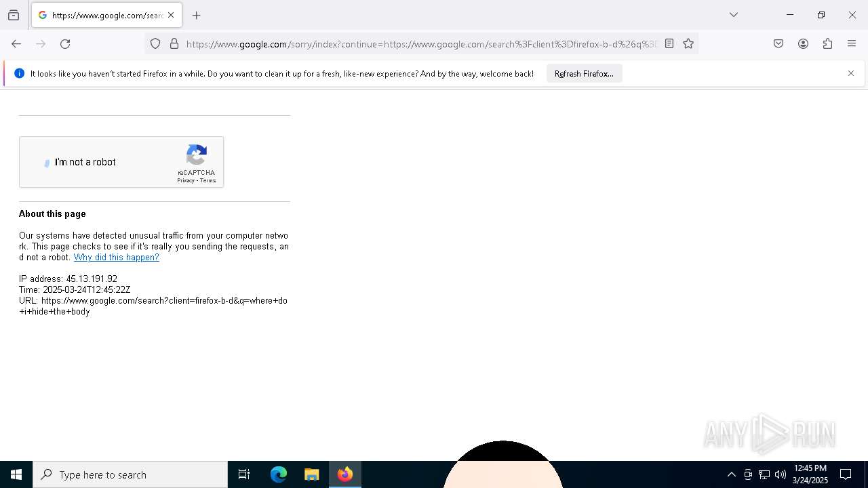This screenshot has width=868, height=488.
Task: Open Firefox View recent browsing icon
Action: pyautogui.click(x=14, y=15)
